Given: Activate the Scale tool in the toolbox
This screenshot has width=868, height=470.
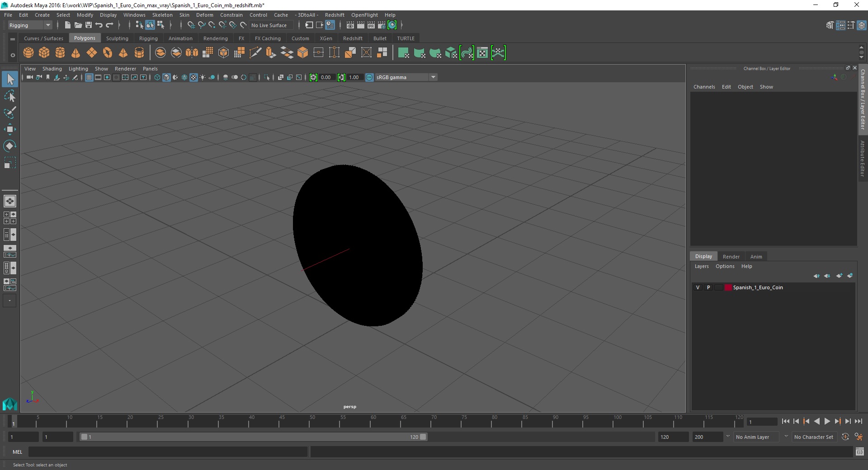Looking at the screenshot, I should [9, 163].
